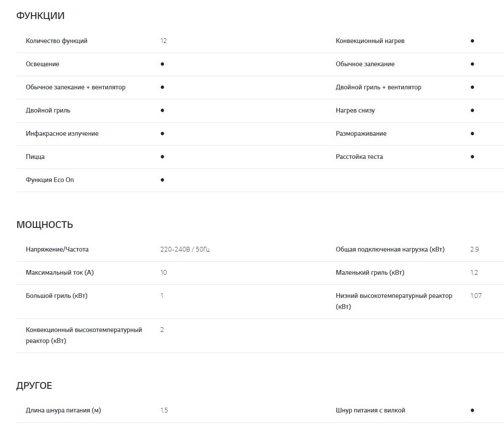Click the dot beside Размораживание
The height and width of the screenshot is (428, 504).
tap(472, 134)
